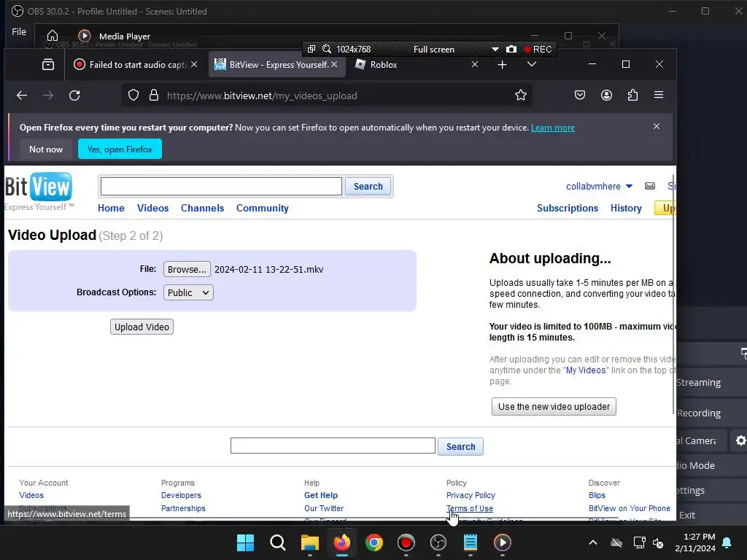This screenshot has height=560, width=747.
Task: Focus the top BitView search field
Action: [x=221, y=186]
